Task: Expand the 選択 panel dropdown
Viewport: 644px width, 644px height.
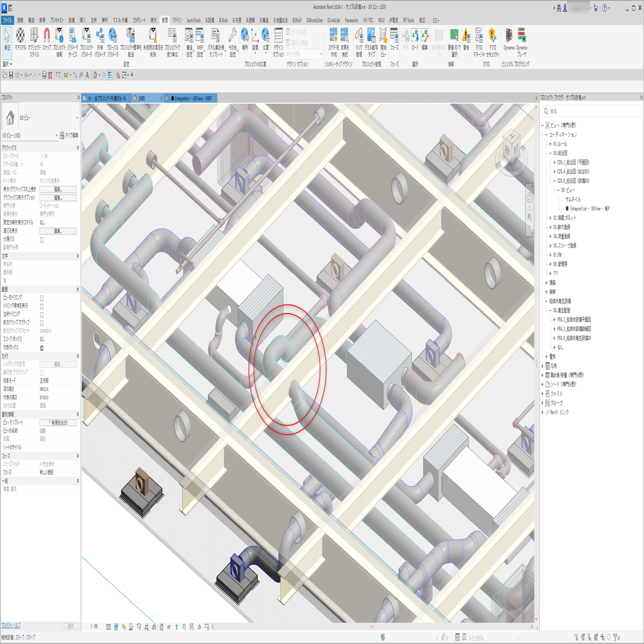Action: [7, 64]
